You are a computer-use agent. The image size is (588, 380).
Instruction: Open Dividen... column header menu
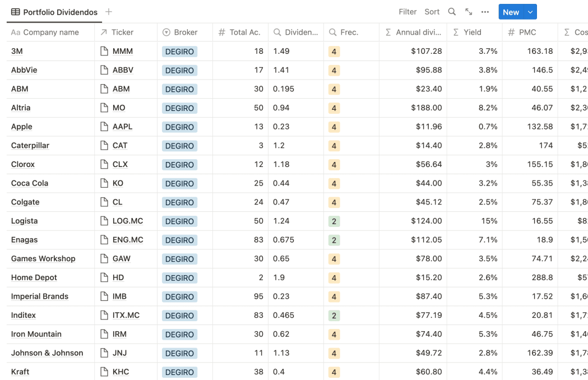296,33
